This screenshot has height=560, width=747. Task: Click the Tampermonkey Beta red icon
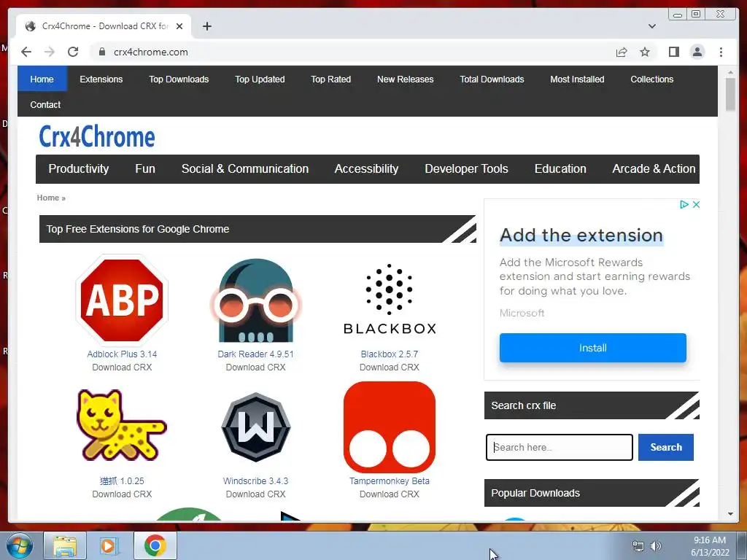click(x=390, y=427)
